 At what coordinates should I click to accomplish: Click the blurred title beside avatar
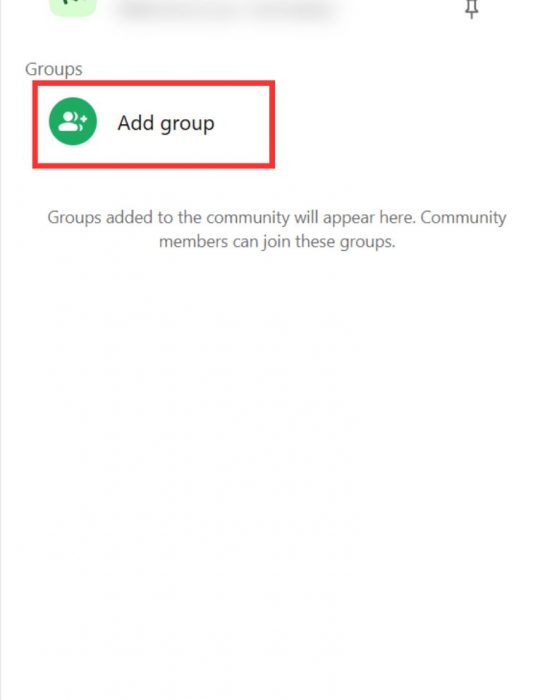tap(228, 10)
